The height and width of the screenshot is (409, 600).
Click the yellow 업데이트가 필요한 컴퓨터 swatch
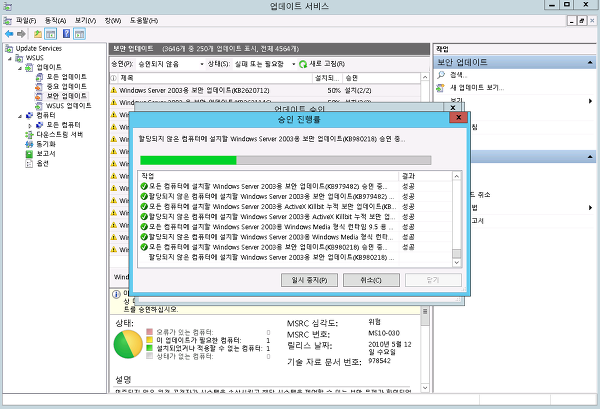(x=150, y=340)
